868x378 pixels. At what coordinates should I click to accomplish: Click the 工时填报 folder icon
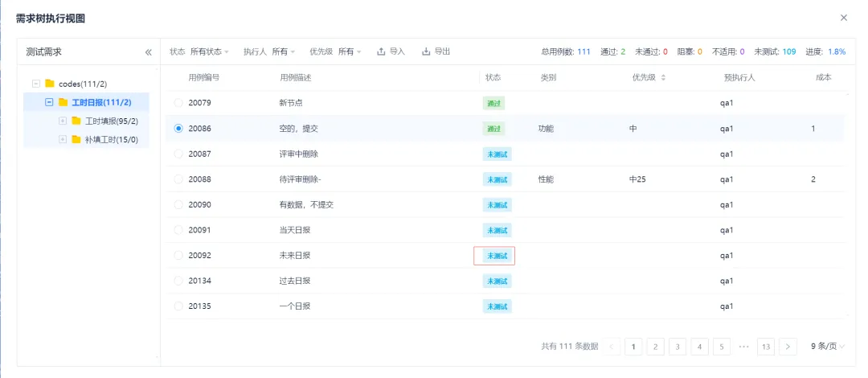76,121
